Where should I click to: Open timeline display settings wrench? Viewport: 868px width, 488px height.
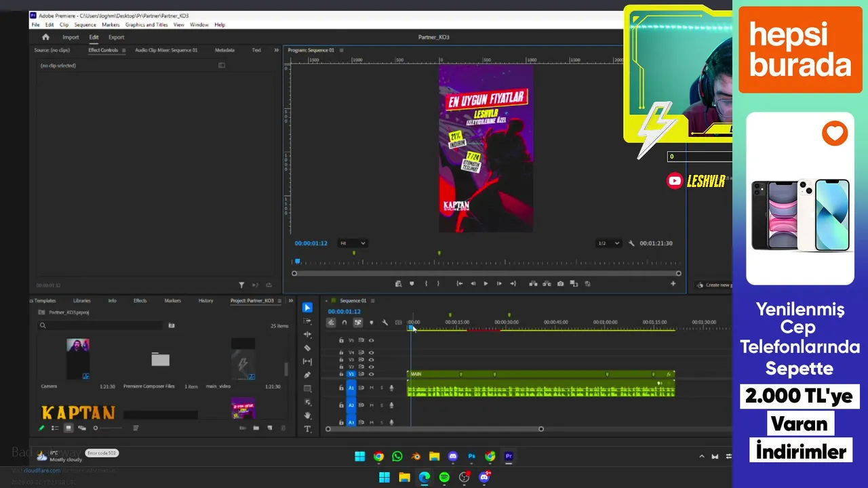click(384, 323)
